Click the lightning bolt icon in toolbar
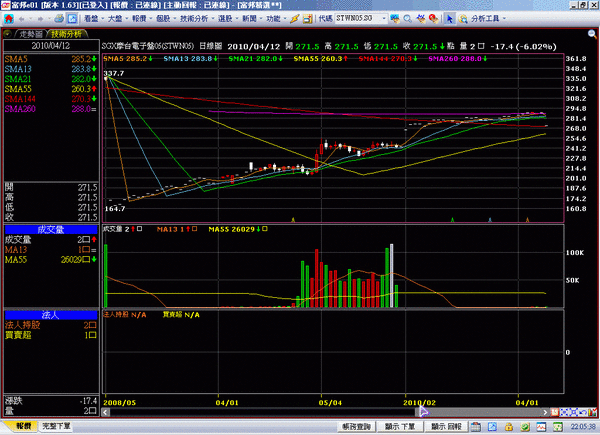The width and height of the screenshot is (600, 435). pyautogui.click(x=294, y=19)
